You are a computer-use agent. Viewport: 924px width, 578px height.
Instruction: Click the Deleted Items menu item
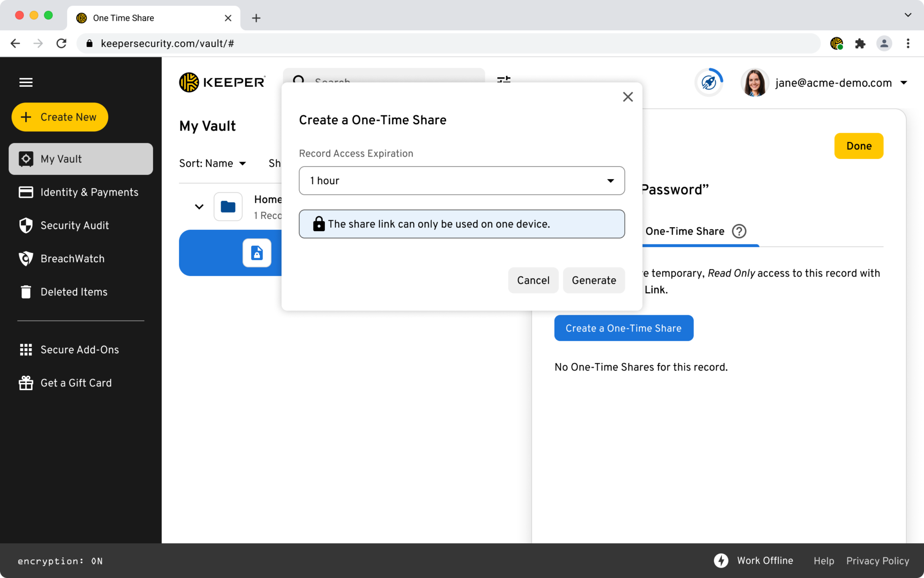(74, 292)
